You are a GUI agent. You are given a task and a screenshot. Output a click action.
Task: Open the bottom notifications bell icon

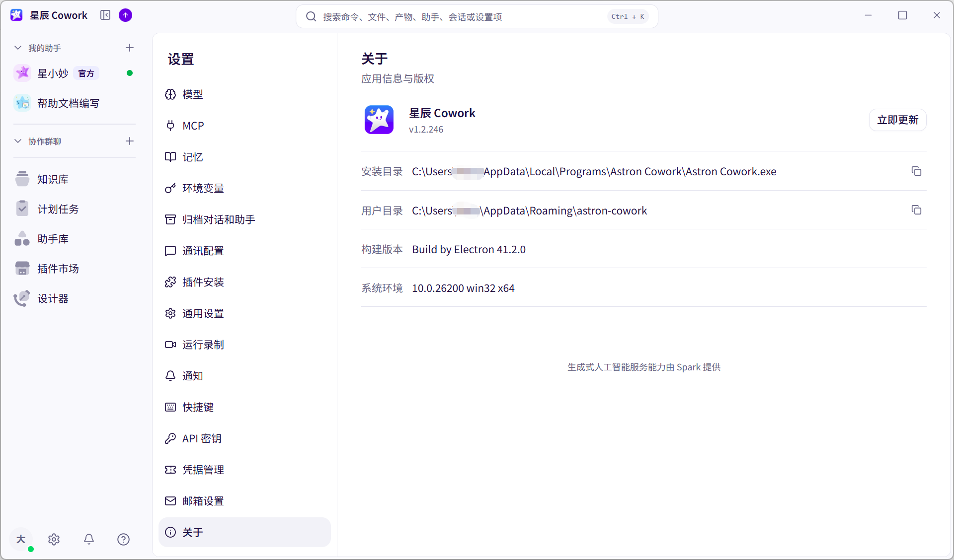coord(89,539)
